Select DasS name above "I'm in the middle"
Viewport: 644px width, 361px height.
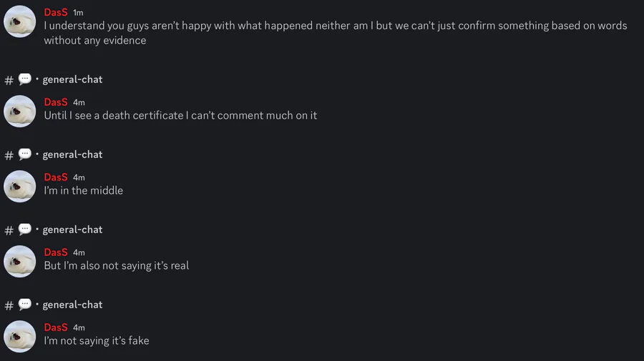click(56, 177)
